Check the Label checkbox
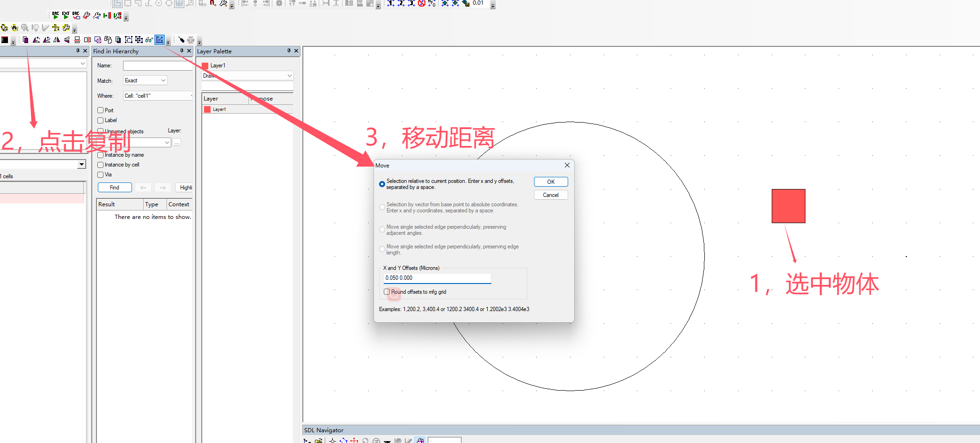This screenshot has width=980, height=443. [100, 120]
